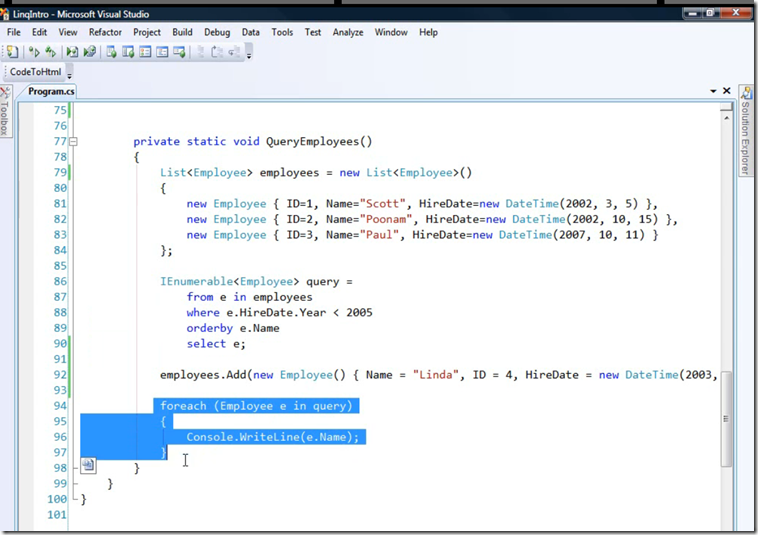
Task: Click the smart tag icon beside line 98
Action: [88, 465]
